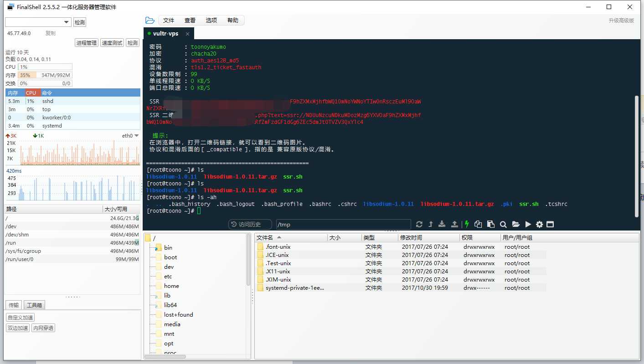Image resolution: width=644 pixels, height=364 pixels.
Task: Select the bin folder icon in tree
Action: point(158,247)
